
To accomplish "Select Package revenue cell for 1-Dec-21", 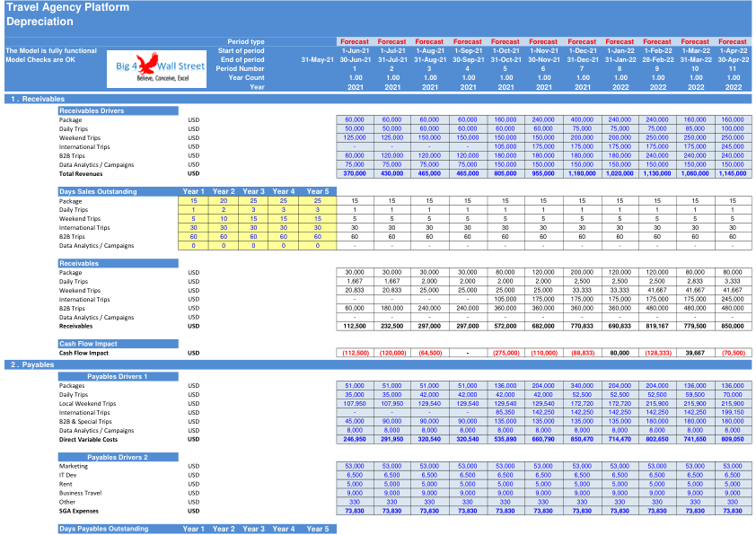I will pos(582,119).
